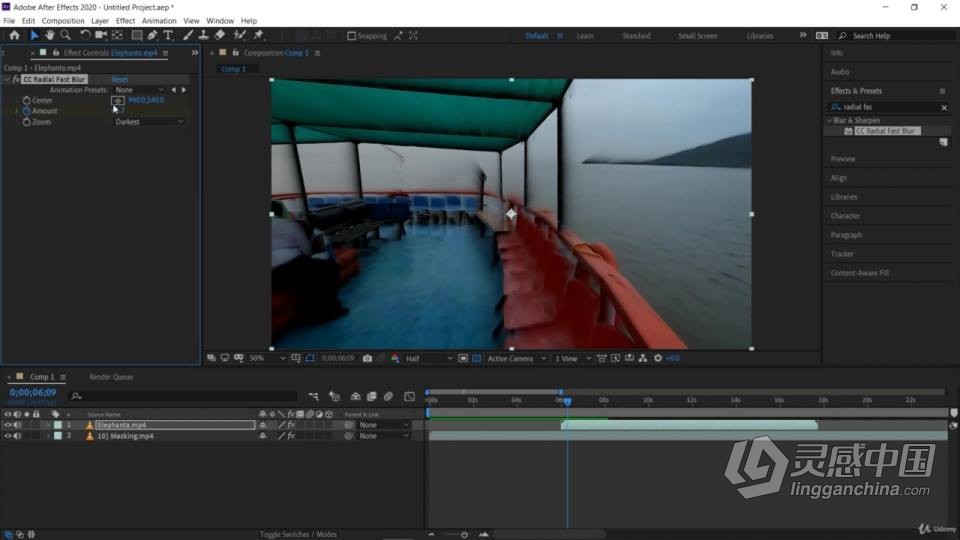This screenshot has width=960, height=540.
Task: Select the Zoom magnifier tool
Action: [x=66, y=36]
